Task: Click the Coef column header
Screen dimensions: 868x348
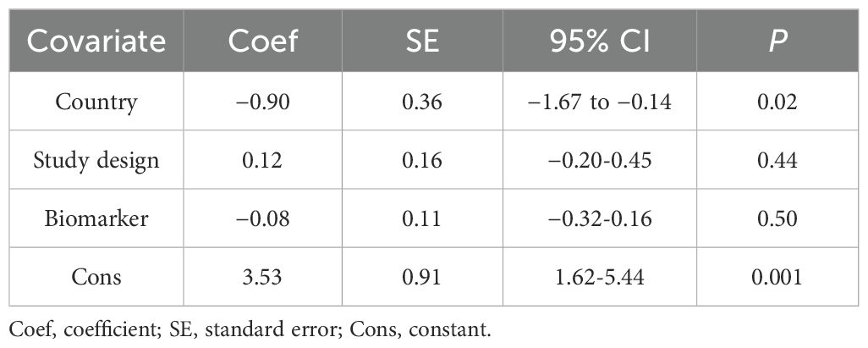Action: click(266, 42)
